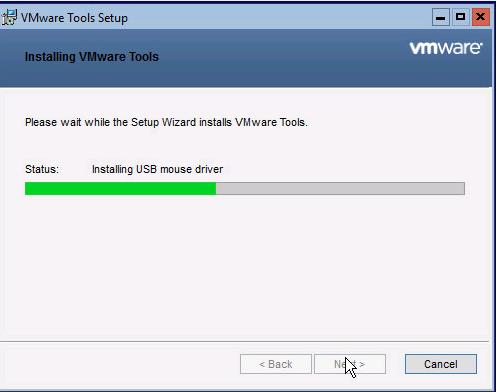Click the separator line above the buttons

[x=244, y=341]
